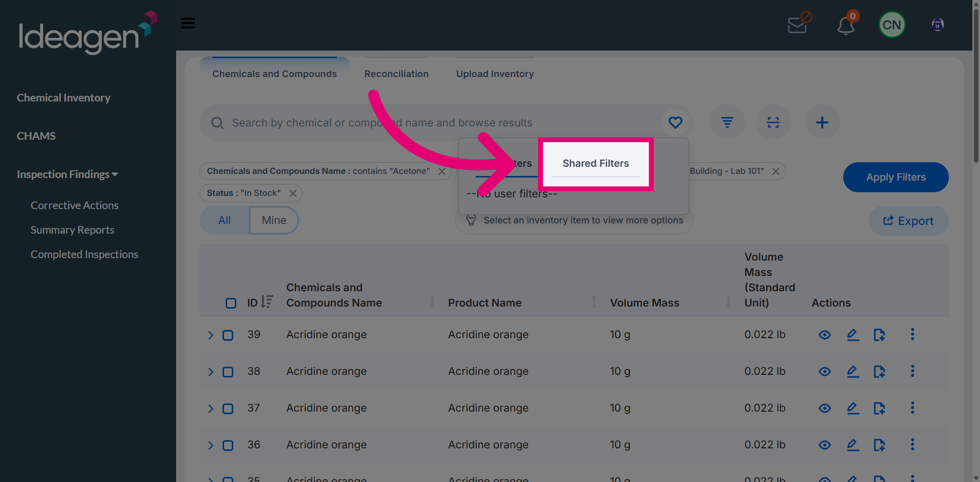Open the hamburger menu icon
Image resolution: width=980 pixels, height=482 pixels.
[188, 23]
